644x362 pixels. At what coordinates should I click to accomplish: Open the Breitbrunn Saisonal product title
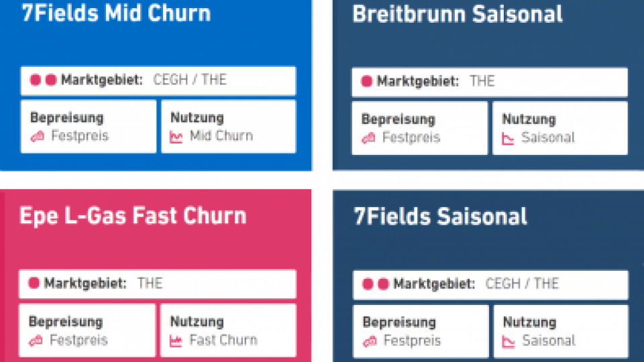[x=457, y=14]
